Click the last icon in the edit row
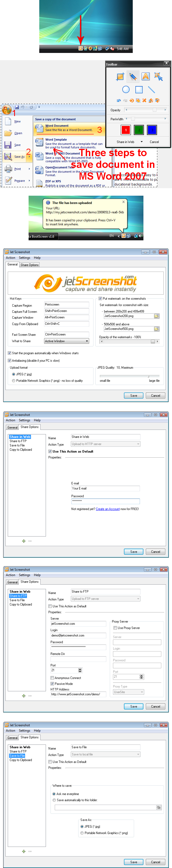This screenshot has height=868, width=172. (157, 101)
